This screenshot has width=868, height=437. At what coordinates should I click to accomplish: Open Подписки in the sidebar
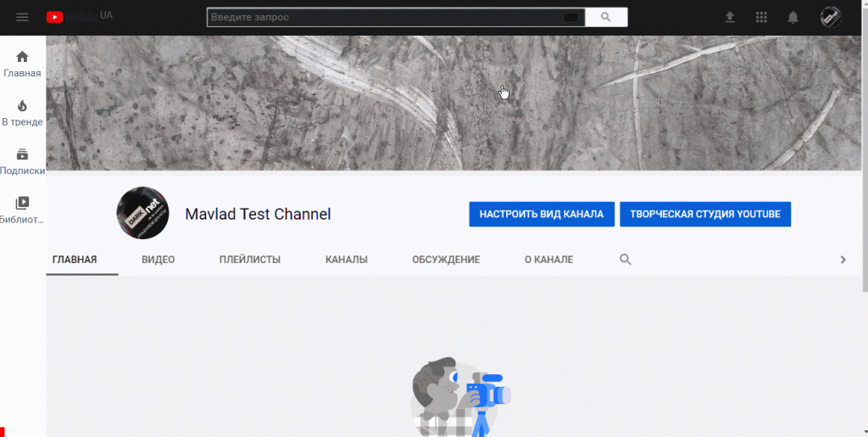pyautogui.click(x=22, y=161)
